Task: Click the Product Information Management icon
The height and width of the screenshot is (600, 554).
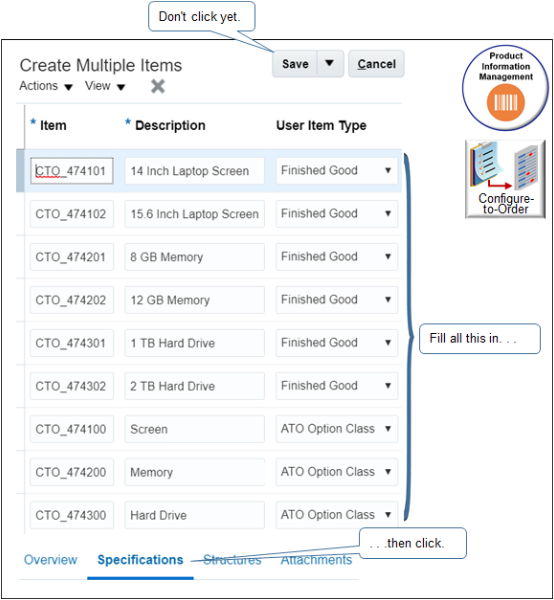Action: (x=505, y=88)
